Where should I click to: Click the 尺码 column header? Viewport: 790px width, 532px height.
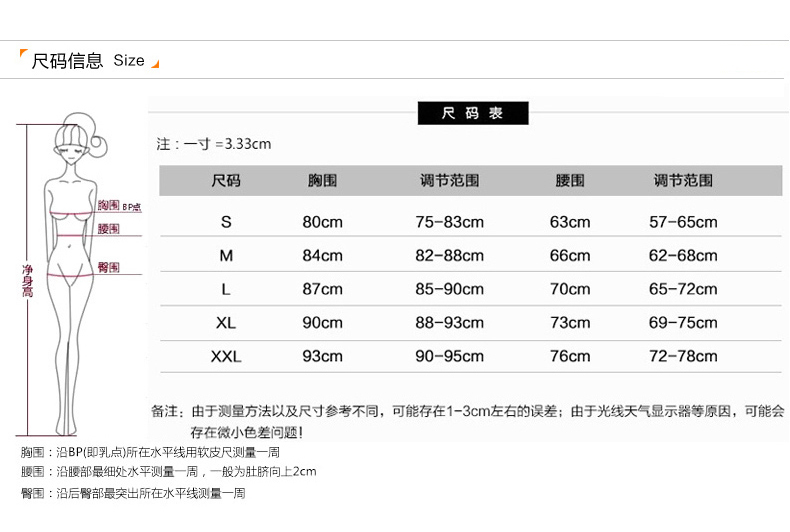tap(226, 181)
